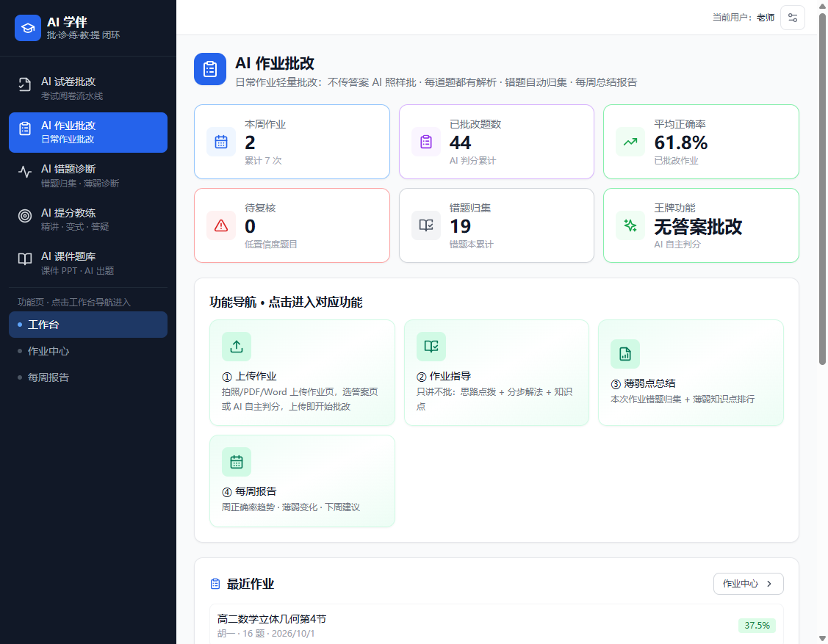Switch to 作业中心 sub-page in sidebar
The width and height of the screenshot is (828, 644).
coord(88,351)
